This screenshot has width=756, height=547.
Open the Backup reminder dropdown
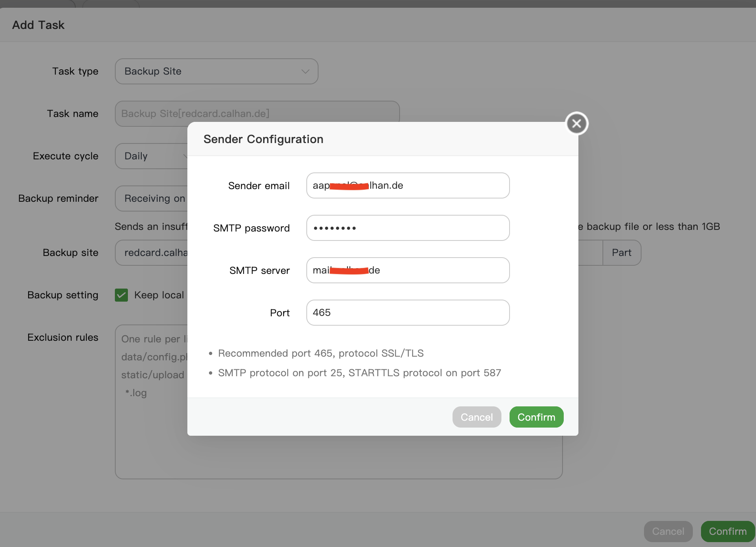[x=151, y=199]
